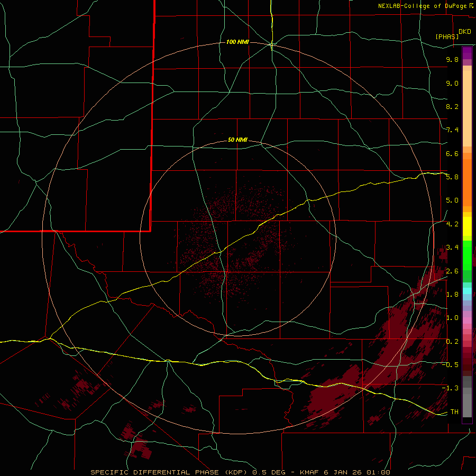Click the 1.0 scale value
Viewport: 476px width, 476px height.
coord(452,318)
